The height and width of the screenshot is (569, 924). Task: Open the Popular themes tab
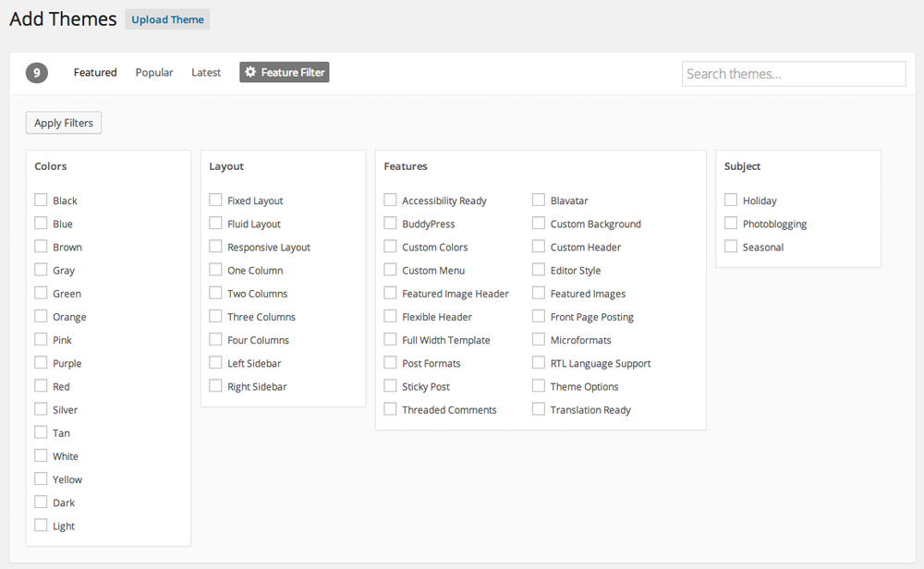(x=153, y=72)
